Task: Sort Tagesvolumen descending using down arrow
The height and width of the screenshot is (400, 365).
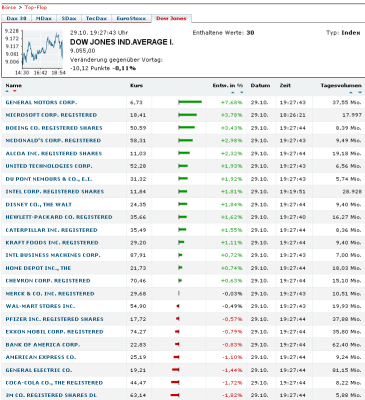Action: (359, 92)
